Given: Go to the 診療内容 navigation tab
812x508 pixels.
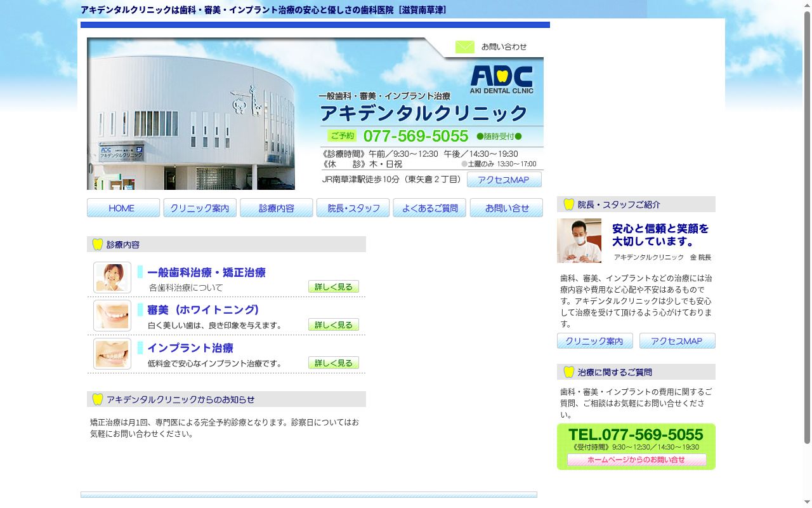Looking at the screenshot, I should tap(277, 208).
